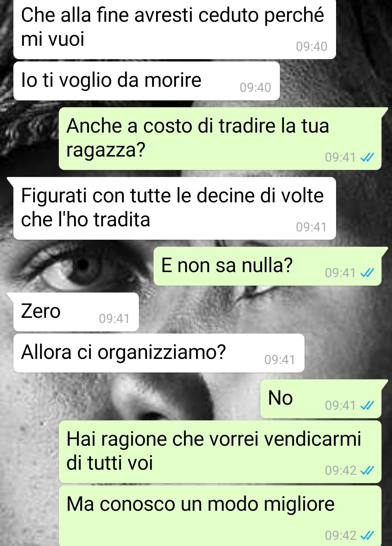Tap read-receipt ticks on 'Anche a costo' message
Viewport: 392px width, 546px height.
pos(367,158)
